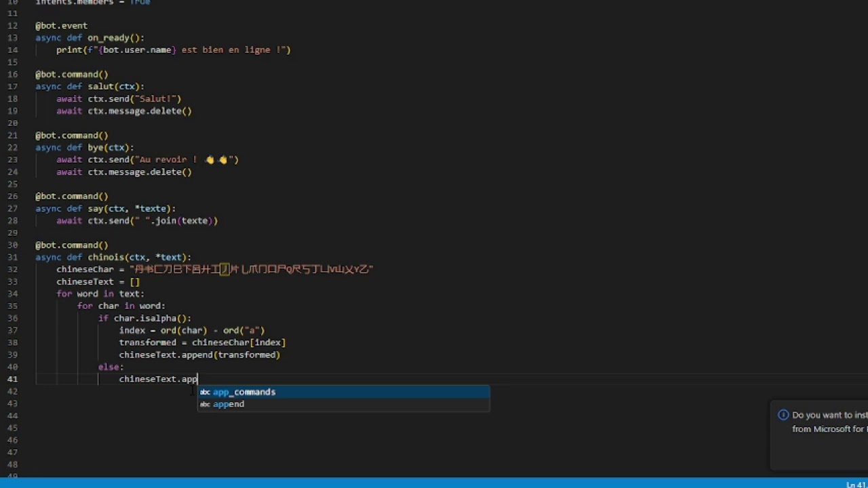Screen dimensions: 868x488
Task: Click the say function name
Action: click(x=95, y=209)
